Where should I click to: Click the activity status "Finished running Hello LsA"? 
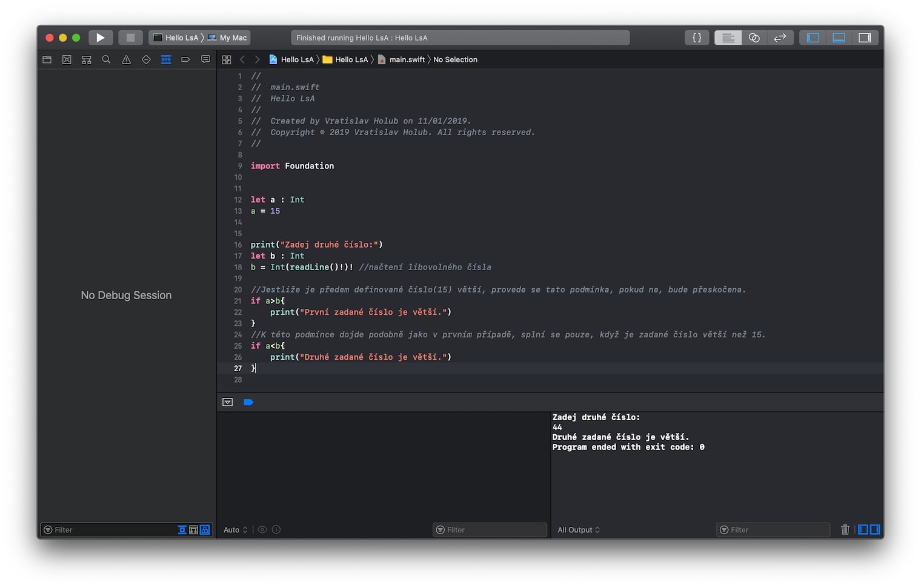tap(460, 38)
